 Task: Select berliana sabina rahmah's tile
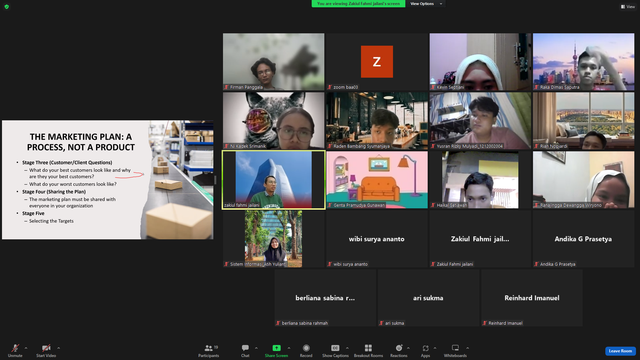tap(325, 298)
